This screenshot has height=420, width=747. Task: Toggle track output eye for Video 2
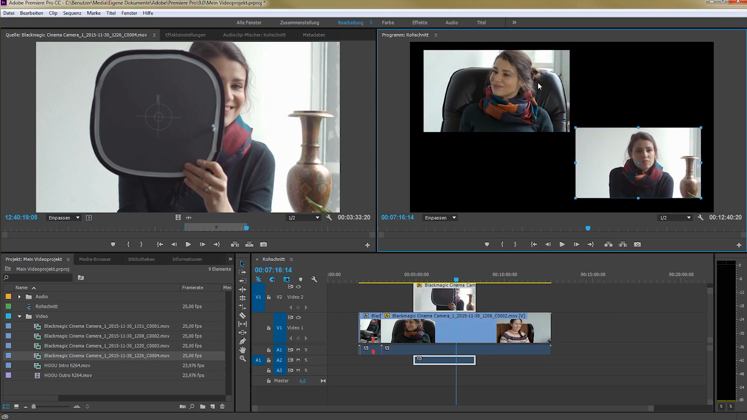[x=299, y=287]
